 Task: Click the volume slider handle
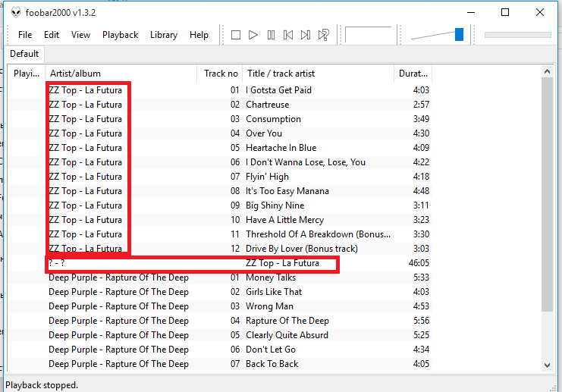459,35
